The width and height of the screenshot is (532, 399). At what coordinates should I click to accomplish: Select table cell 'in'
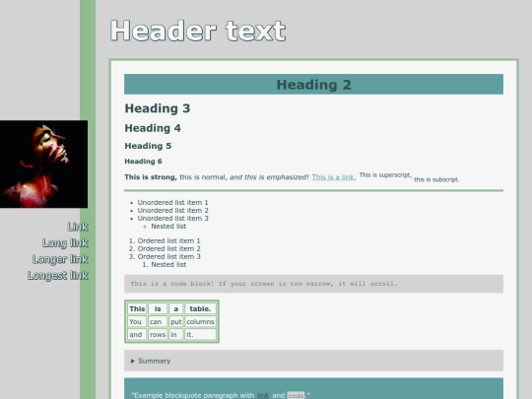tap(175, 335)
